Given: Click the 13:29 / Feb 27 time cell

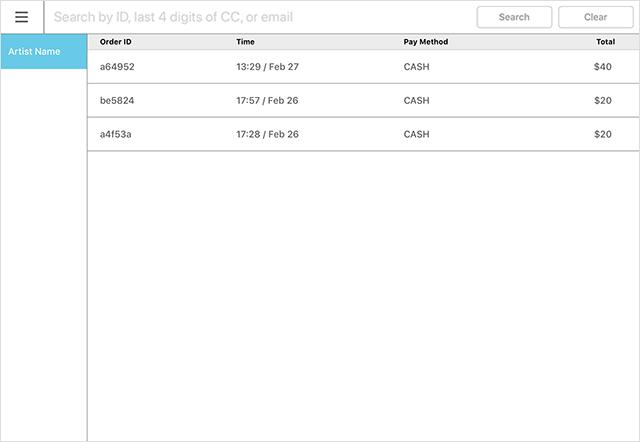Looking at the screenshot, I should click(267, 66).
